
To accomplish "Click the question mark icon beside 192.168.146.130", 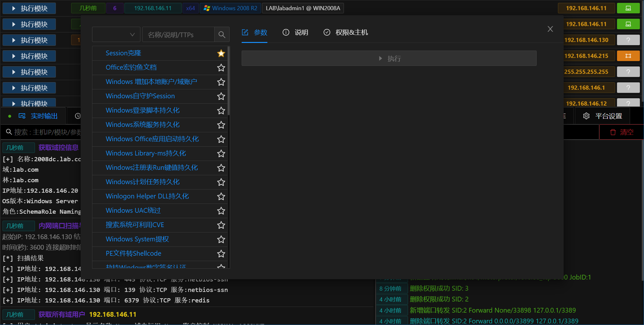I will click(x=628, y=40).
